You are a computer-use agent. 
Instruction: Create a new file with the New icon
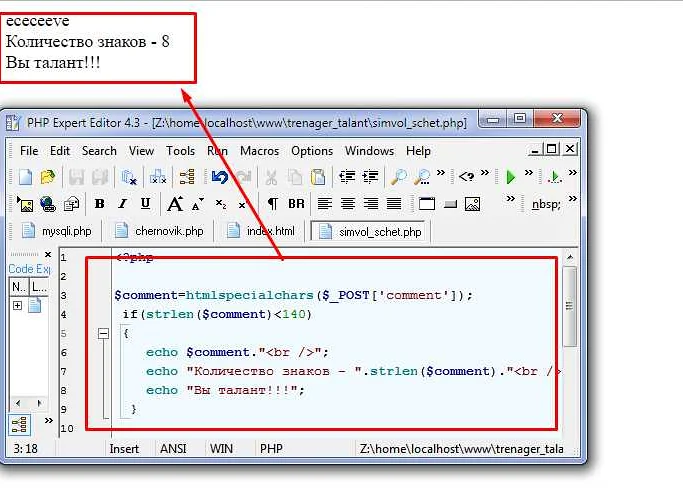pyautogui.click(x=25, y=177)
